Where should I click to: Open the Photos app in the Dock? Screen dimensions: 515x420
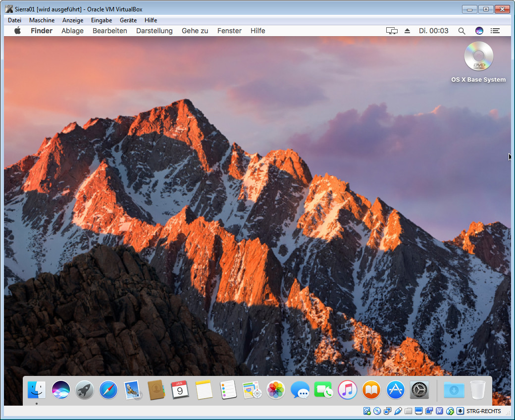pos(276,390)
